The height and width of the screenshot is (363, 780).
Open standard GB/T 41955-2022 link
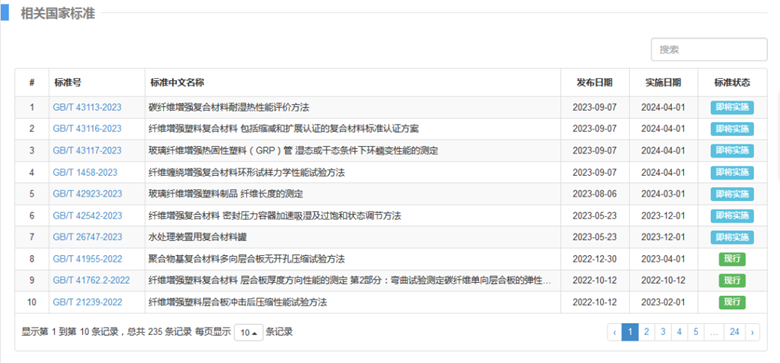tap(87, 259)
